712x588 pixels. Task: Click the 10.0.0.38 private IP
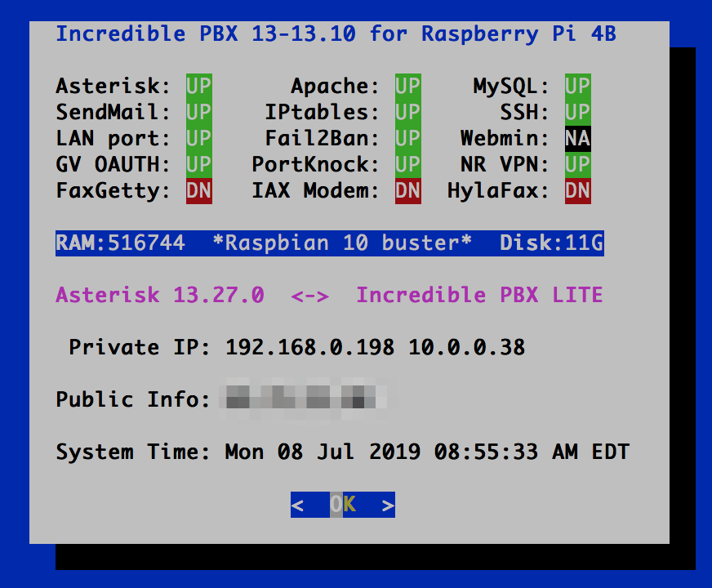click(x=467, y=347)
